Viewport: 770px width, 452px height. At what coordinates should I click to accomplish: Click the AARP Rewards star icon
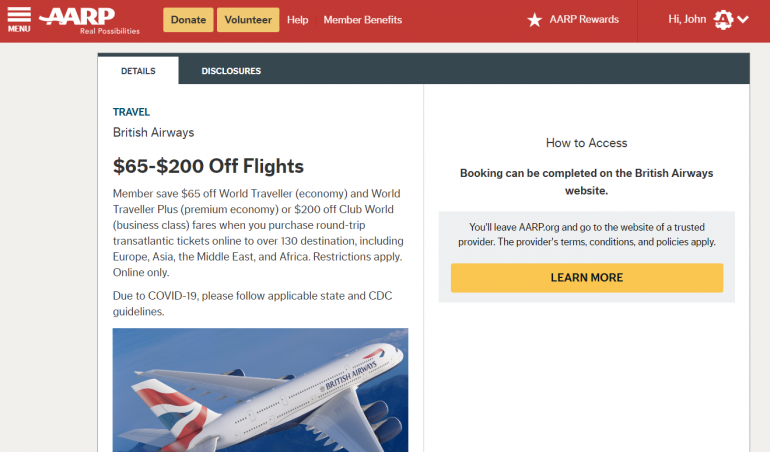pyautogui.click(x=535, y=20)
